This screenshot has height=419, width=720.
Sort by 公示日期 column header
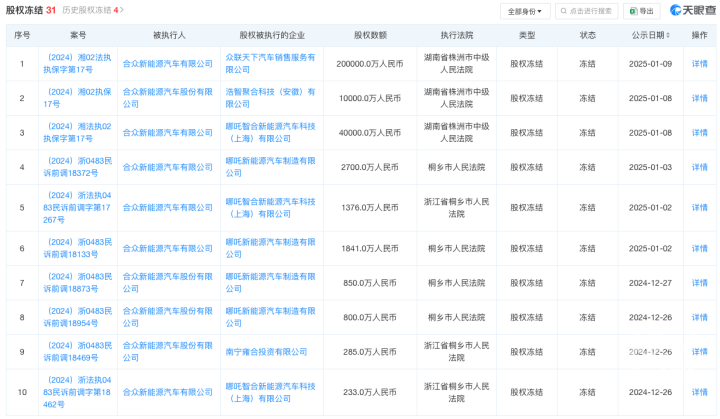650,35
